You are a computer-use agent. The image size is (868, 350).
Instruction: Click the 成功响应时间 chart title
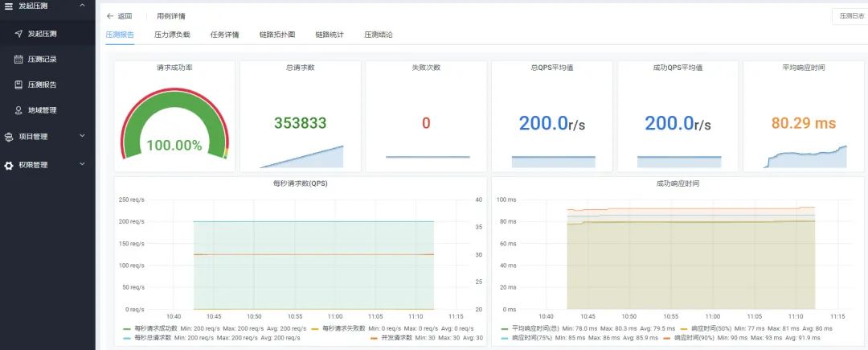(678, 183)
